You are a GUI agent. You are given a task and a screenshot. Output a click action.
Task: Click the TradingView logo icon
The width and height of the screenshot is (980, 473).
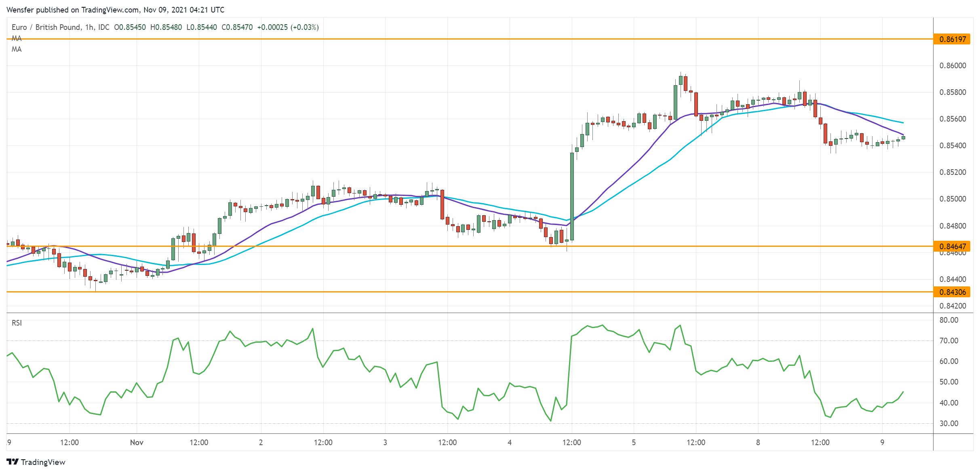pos(12,462)
